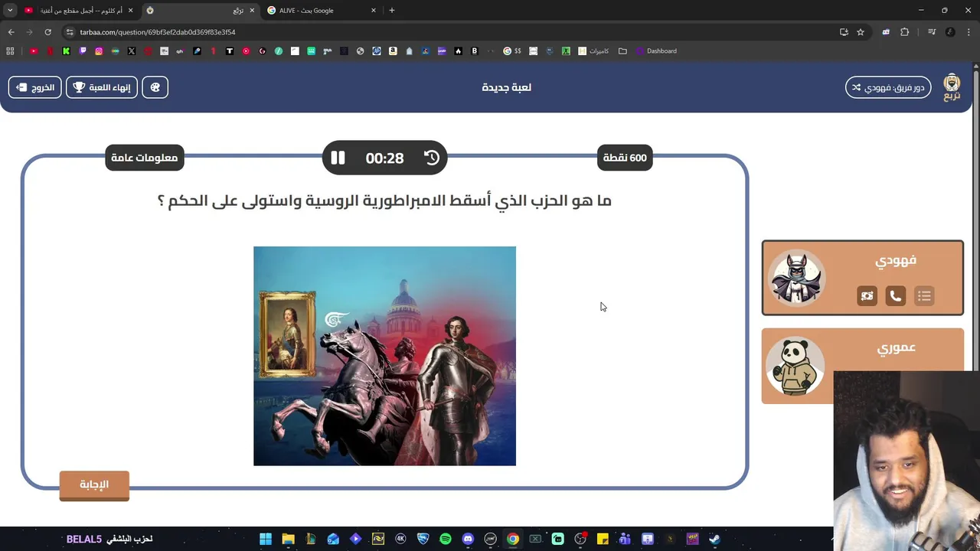Open the Google $$ bookmark
Image resolution: width=980 pixels, height=551 pixels.
point(512,51)
